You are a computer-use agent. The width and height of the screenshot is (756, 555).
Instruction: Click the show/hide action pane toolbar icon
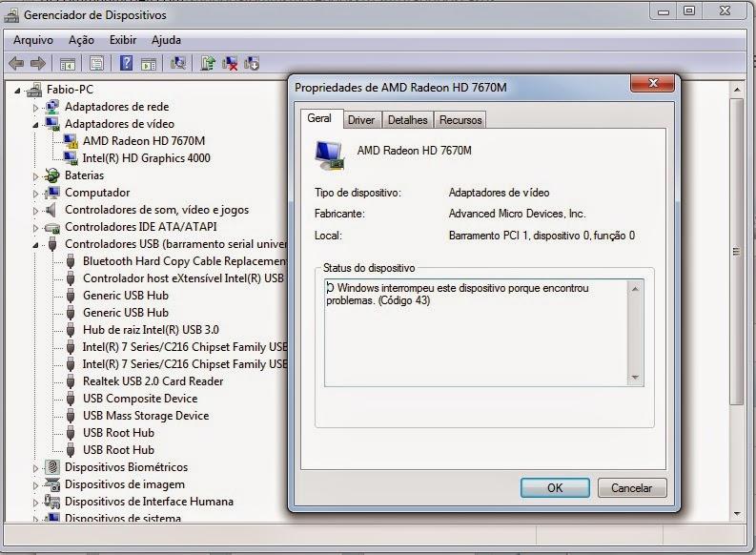point(149,64)
